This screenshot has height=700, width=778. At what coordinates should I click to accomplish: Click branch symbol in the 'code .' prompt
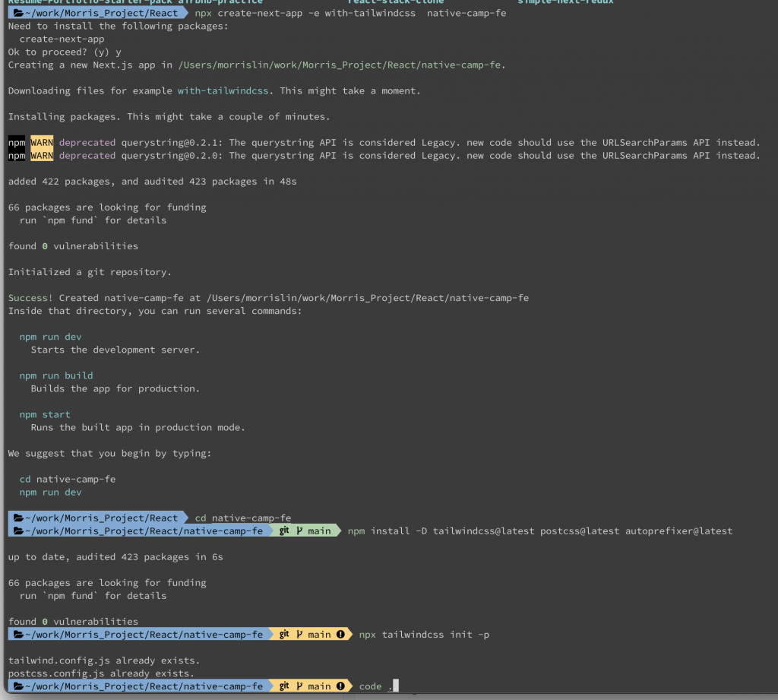click(x=299, y=686)
